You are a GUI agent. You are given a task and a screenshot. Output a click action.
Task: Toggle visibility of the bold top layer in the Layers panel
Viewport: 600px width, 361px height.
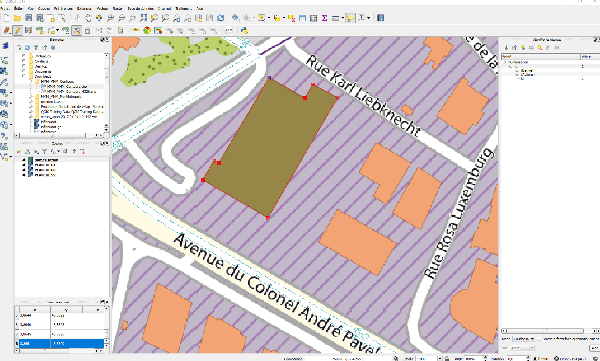[x=24, y=160]
